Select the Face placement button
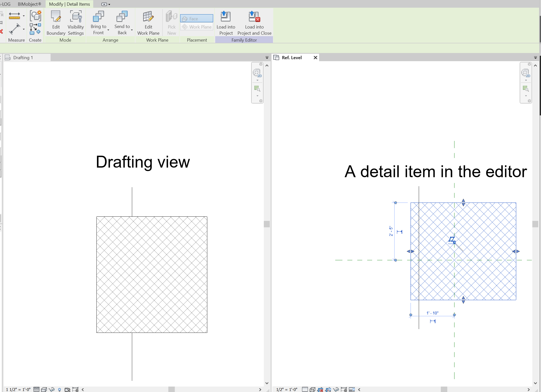 point(196,19)
